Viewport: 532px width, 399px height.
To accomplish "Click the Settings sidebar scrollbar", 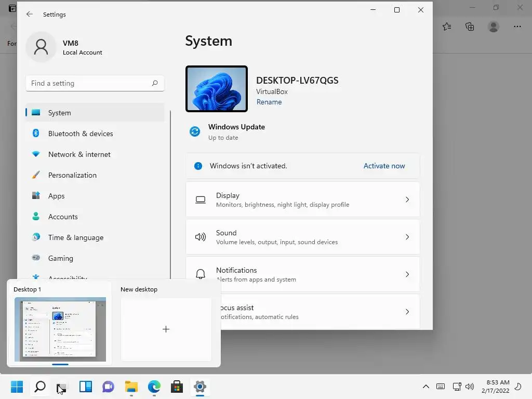I will click(x=170, y=195).
